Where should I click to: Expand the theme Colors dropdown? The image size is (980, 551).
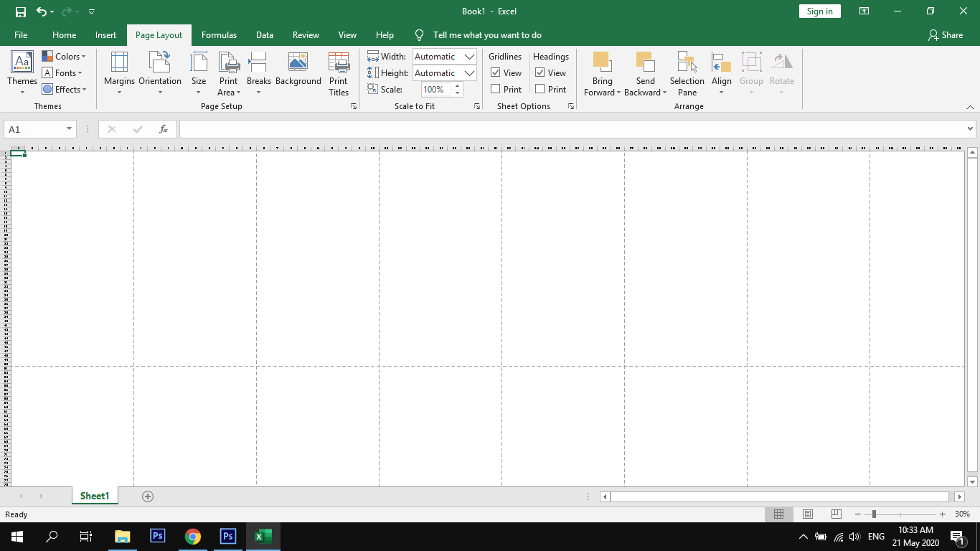(x=64, y=56)
